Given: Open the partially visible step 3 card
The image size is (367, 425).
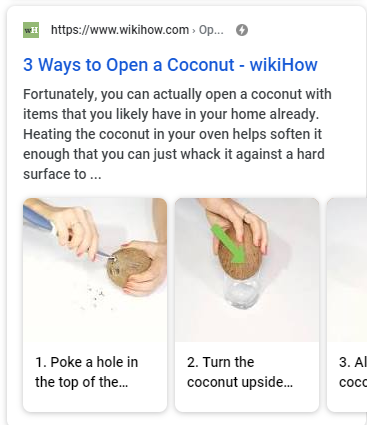Looking at the screenshot, I should (x=347, y=305).
